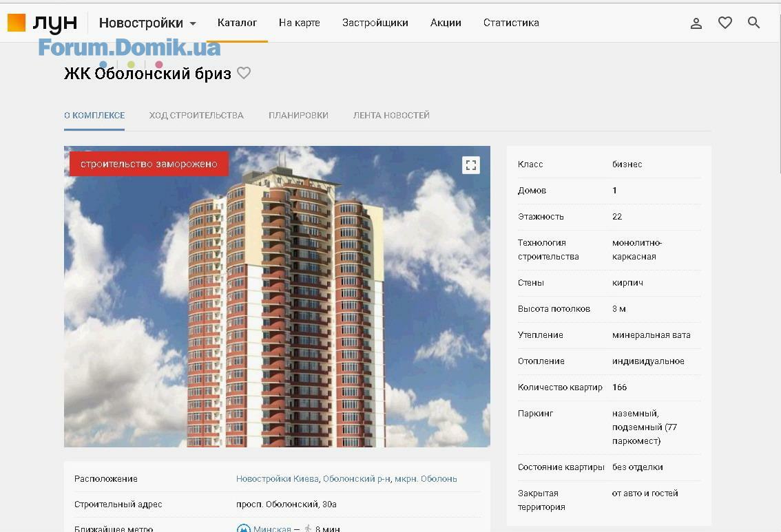
Task: Switch to Лента новостей tab
Action: (391, 116)
